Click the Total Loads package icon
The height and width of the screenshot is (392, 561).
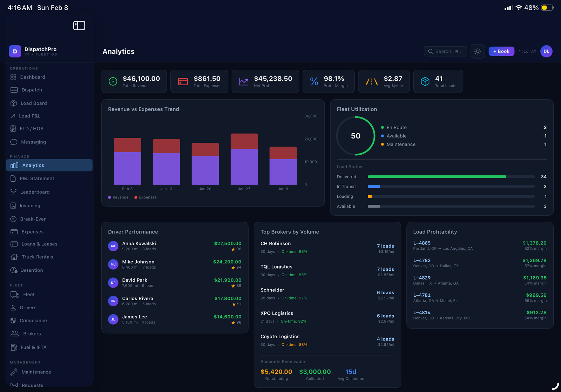[x=425, y=81]
